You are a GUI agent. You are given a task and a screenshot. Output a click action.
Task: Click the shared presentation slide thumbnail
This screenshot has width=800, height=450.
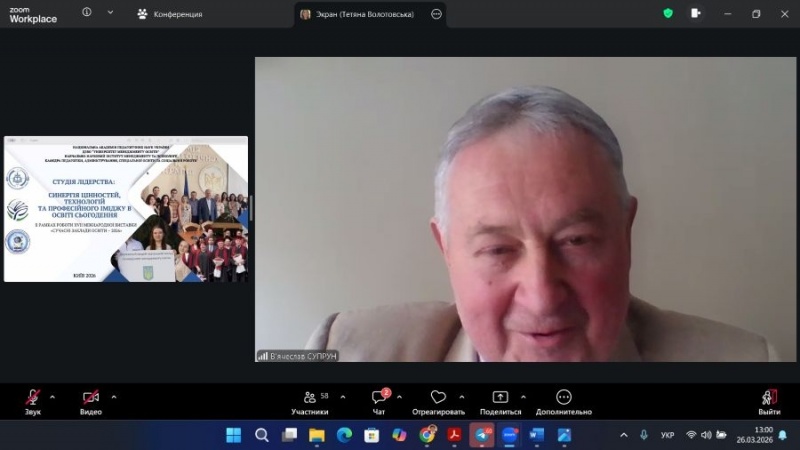(126, 209)
